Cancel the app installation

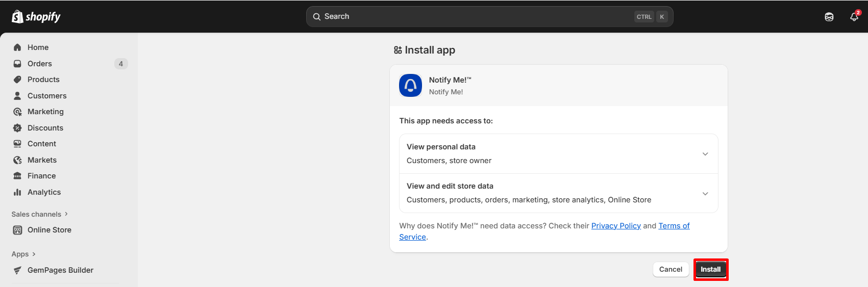(670, 269)
